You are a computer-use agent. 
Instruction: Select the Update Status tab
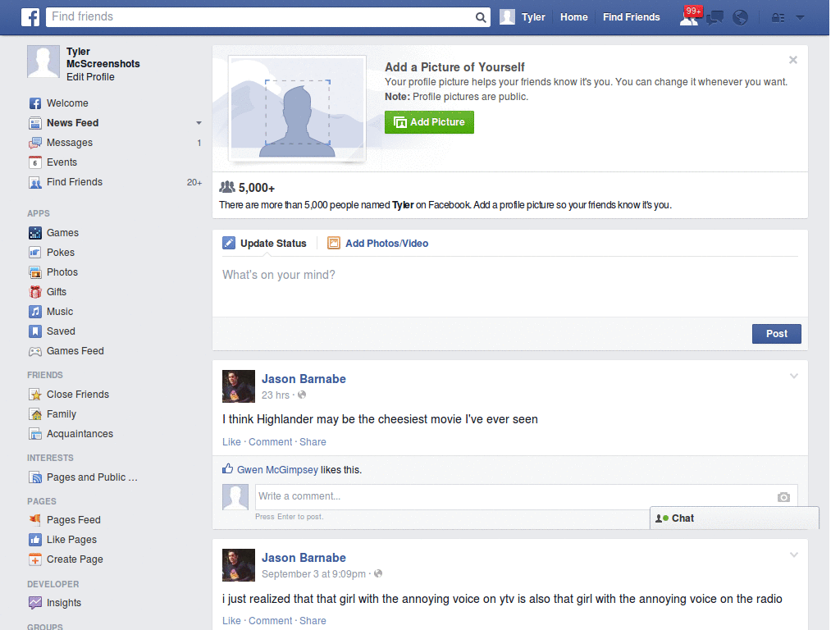coord(264,243)
